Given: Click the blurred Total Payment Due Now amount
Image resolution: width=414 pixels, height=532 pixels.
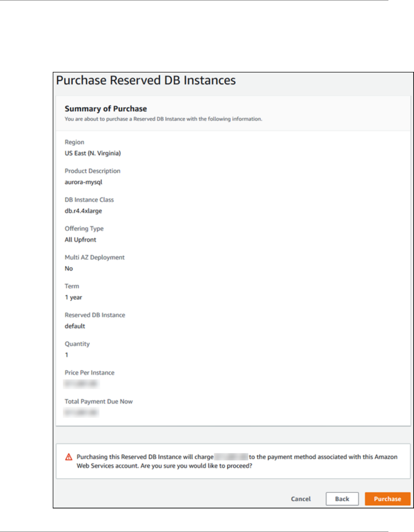Looking at the screenshot, I should click(x=81, y=413).
